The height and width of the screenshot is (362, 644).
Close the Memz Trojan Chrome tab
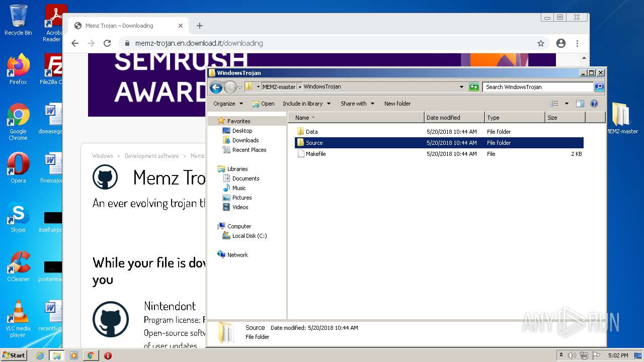coord(181,26)
